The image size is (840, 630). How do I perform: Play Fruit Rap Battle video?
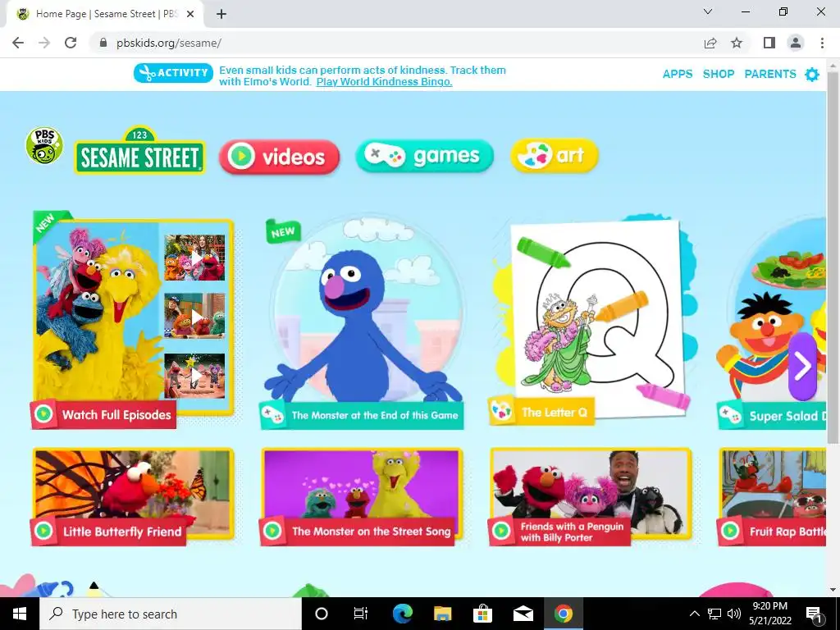pos(771,495)
